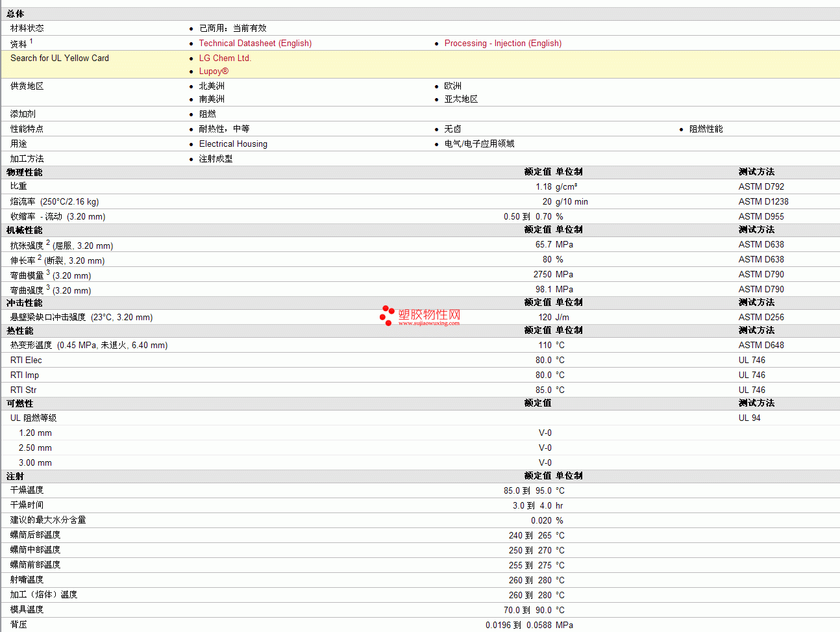Click the 添加剂 row label

23,114
